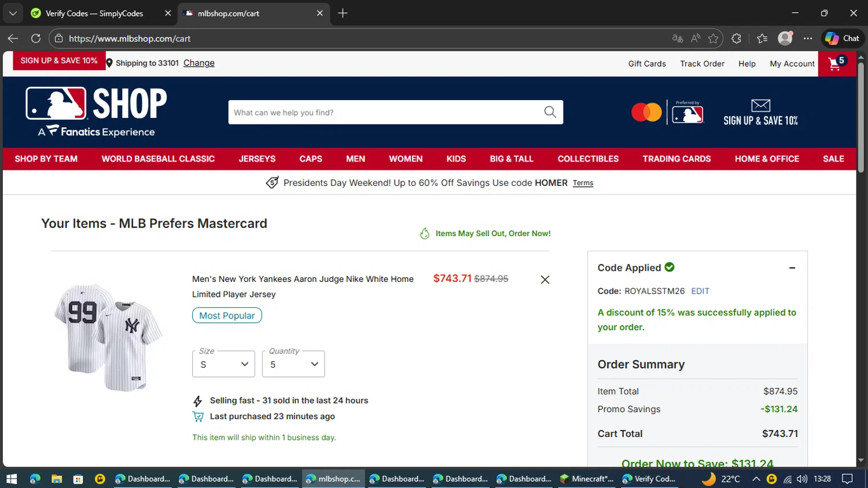
Task: Switch to Verify Codes SimplyCodes tab
Action: click(x=101, y=13)
